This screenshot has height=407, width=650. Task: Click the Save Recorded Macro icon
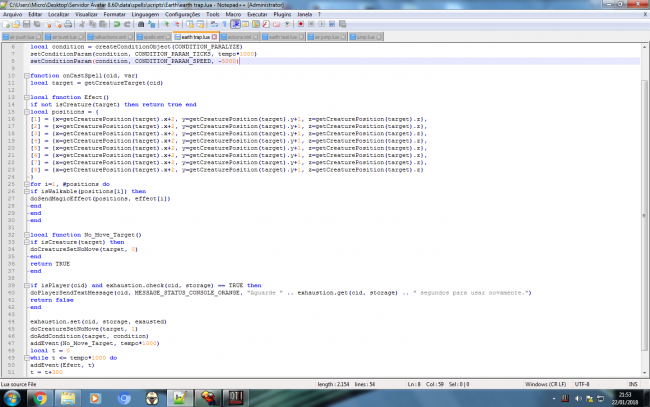coord(342,24)
